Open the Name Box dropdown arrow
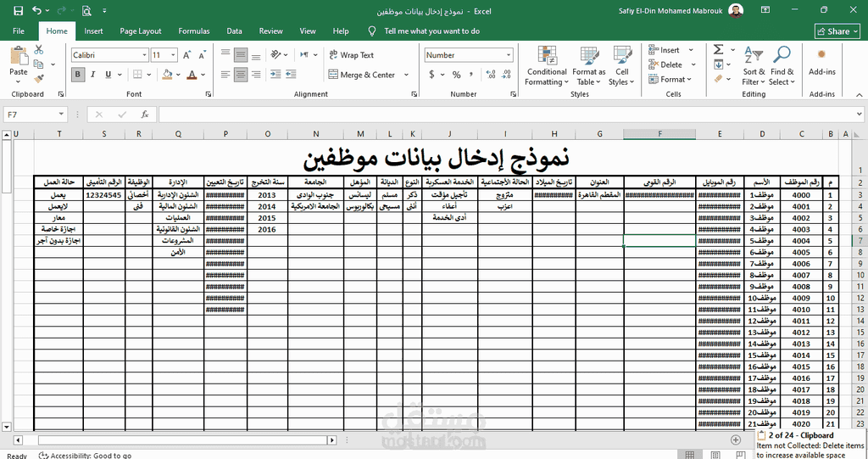This screenshot has height=459, width=868. 62,115
